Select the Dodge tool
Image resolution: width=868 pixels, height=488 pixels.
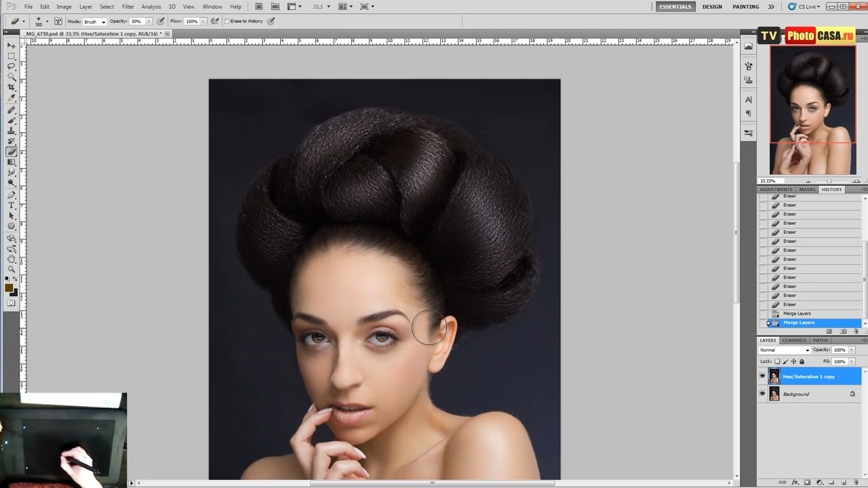click(12, 183)
